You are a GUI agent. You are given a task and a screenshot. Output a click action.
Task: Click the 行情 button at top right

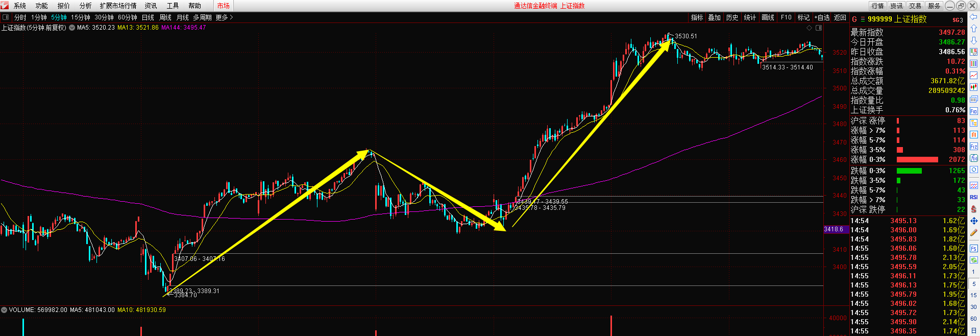[878, 6]
